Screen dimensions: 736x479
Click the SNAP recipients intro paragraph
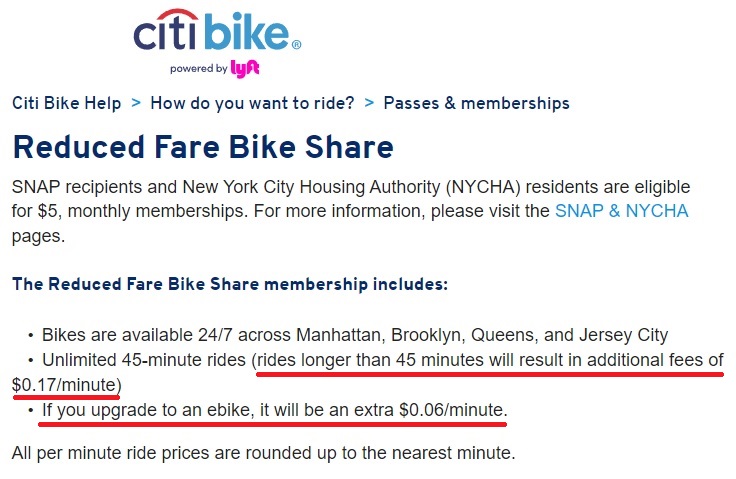(x=351, y=211)
